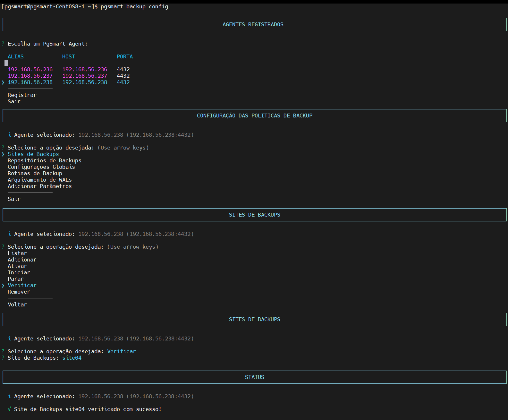508x420 pixels.
Task: Select Repositórios de Backups option
Action: tap(45, 160)
